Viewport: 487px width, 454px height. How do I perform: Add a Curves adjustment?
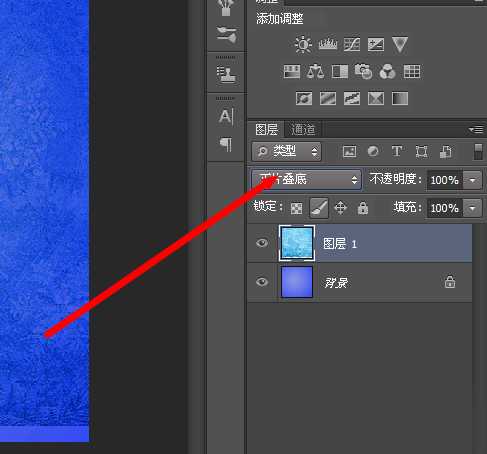click(352, 44)
